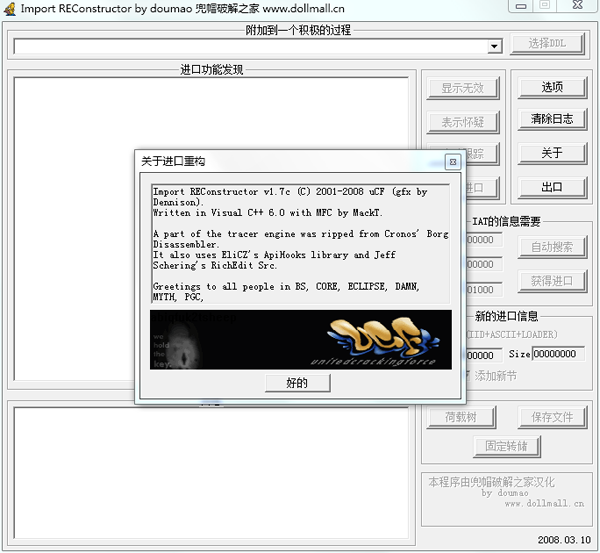Click the 保存文件 button
This screenshot has width=600, height=553.
(552, 417)
